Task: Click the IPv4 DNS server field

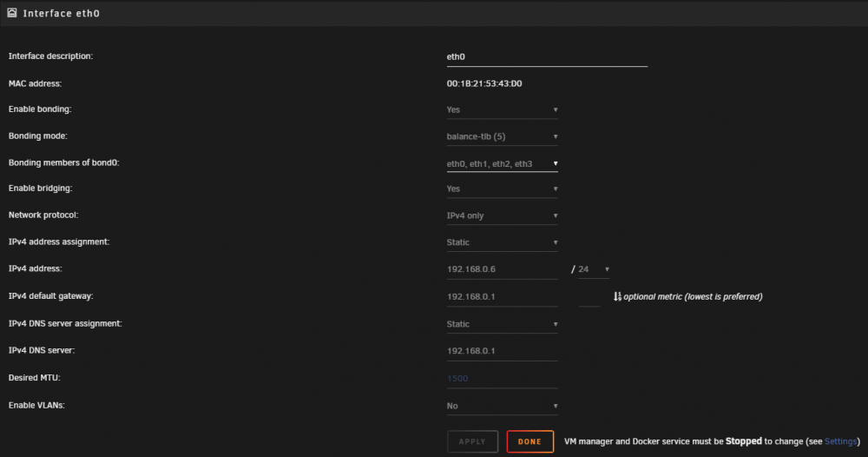Action: 502,351
